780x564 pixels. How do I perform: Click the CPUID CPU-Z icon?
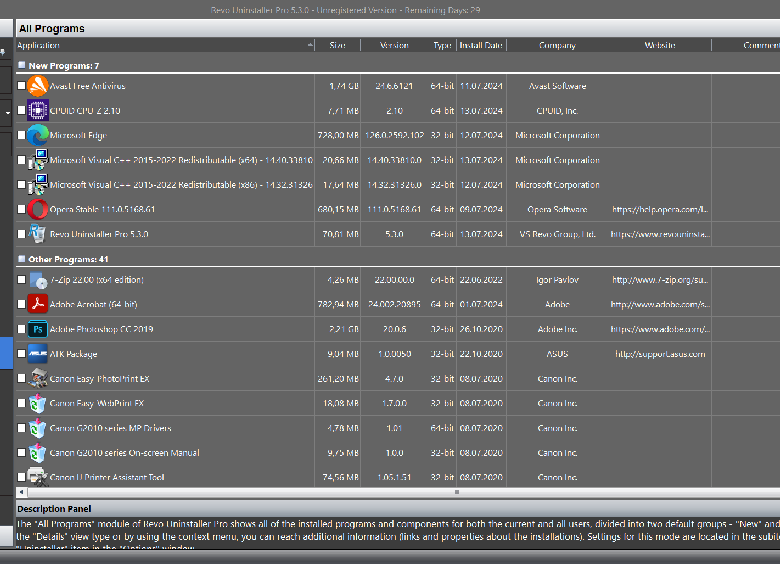[x=37, y=110]
